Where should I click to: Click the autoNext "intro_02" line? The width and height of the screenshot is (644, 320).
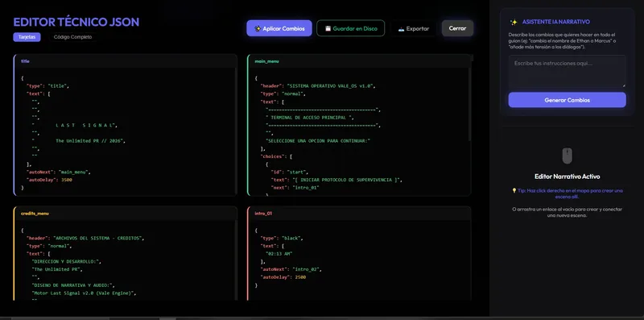click(291, 269)
